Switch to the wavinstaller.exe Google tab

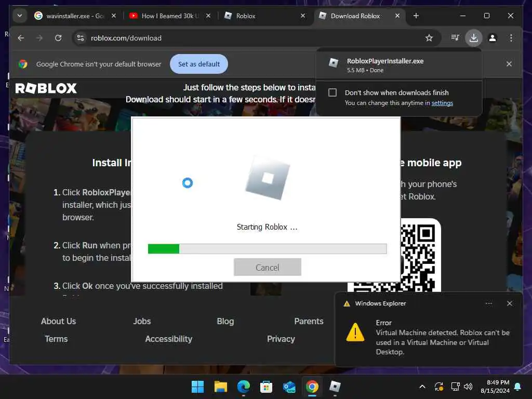69,16
